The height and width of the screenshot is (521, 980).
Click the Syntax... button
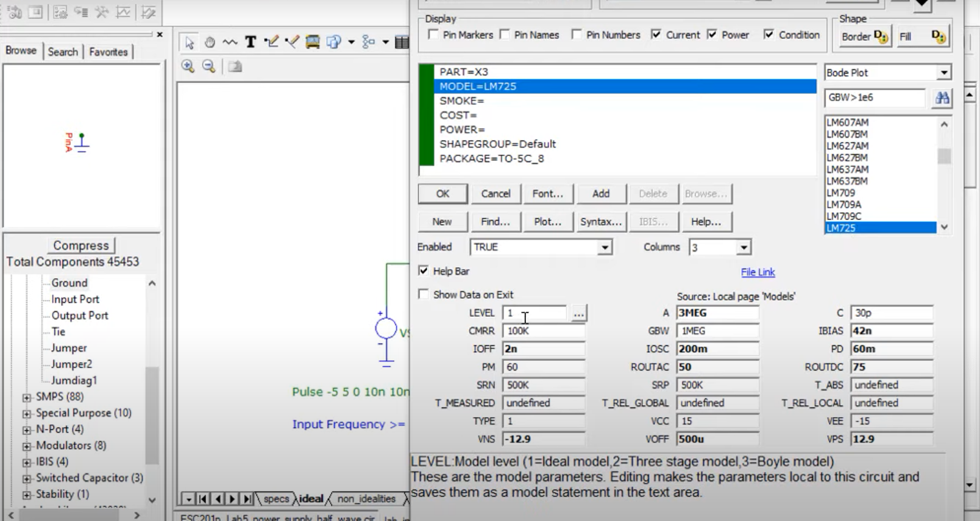point(601,222)
